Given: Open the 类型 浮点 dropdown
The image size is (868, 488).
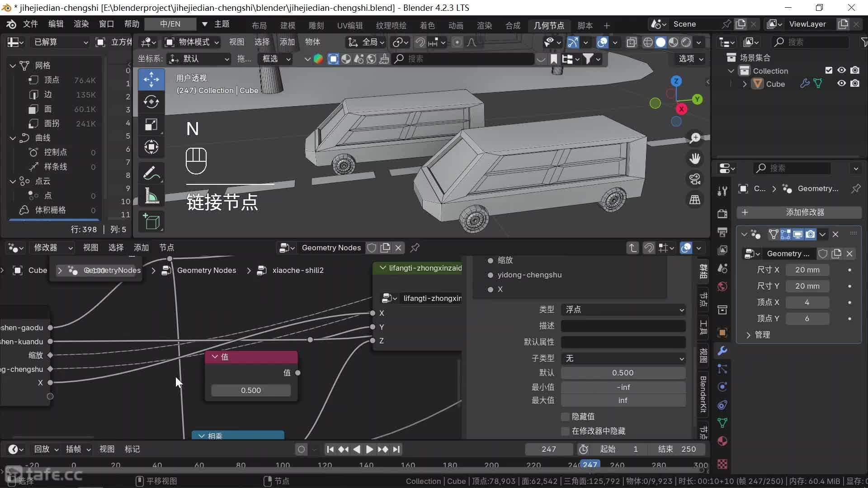Looking at the screenshot, I should [x=623, y=310].
